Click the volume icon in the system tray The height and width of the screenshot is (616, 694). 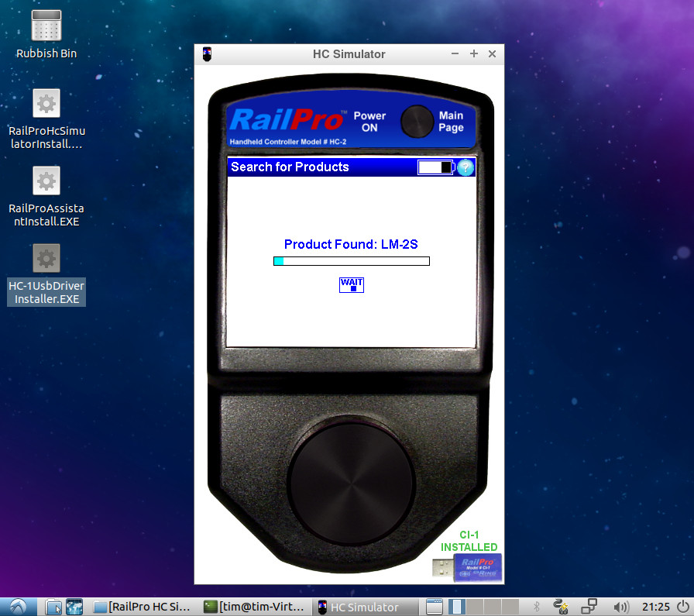[x=620, y=607]
